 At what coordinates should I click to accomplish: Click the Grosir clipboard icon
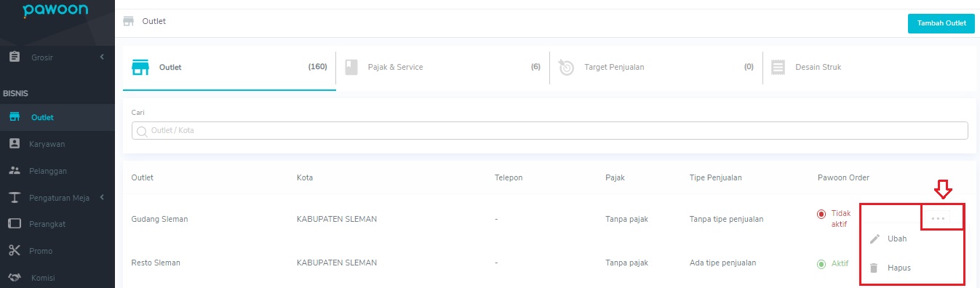pyautogui.click(x=14, y=57)
